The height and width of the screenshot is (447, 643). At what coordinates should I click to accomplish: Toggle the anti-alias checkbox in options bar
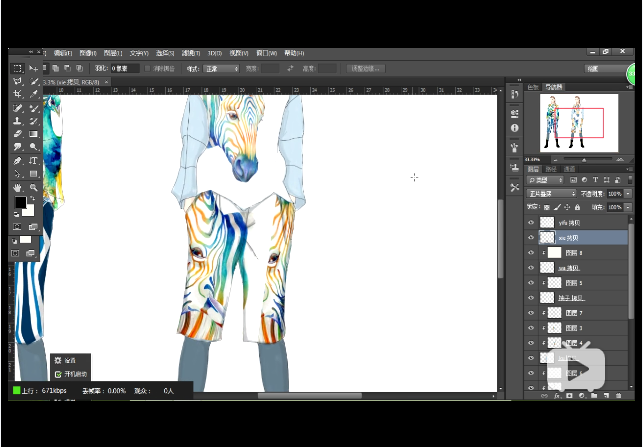tap(148, 68)
